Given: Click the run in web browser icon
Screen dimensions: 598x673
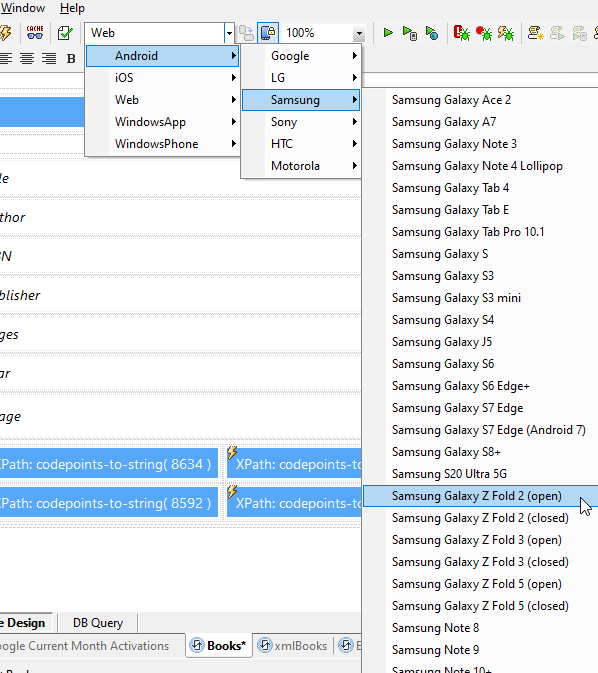Looking at the screenshot, I should [x=432, y=33].
